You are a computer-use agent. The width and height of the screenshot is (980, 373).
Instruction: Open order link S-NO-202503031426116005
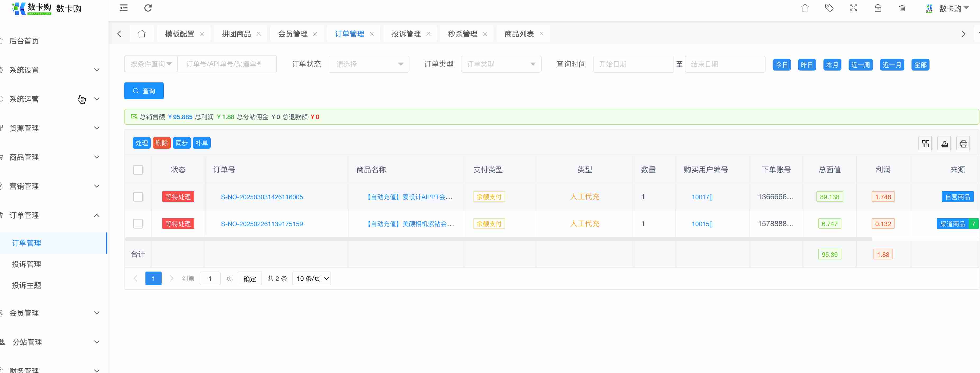(262, 197)
